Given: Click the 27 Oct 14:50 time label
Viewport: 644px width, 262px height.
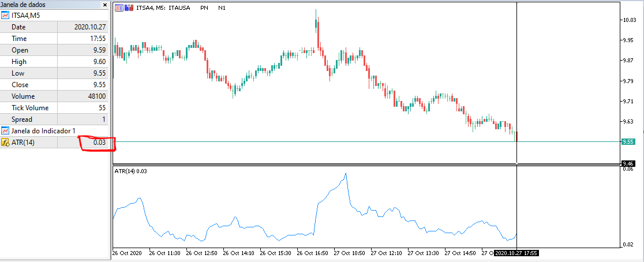Looking at the screenshot, I should click(461, 253).
